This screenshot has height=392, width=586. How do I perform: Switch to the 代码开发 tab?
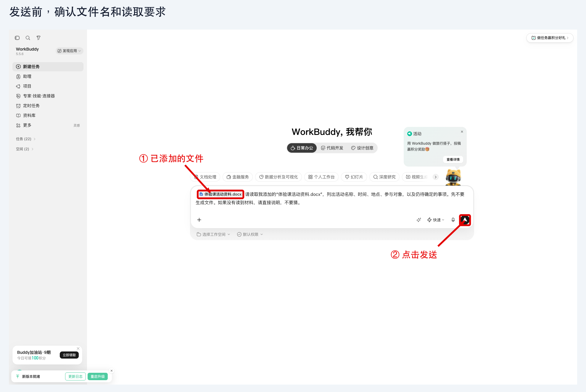click(x=332, y=148)
